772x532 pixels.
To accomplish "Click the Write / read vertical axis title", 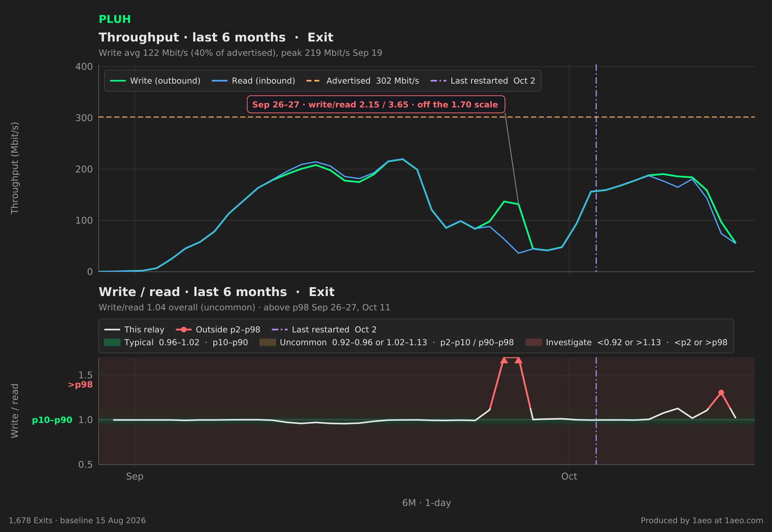I will pyautogui.click(x=15, y=411).
